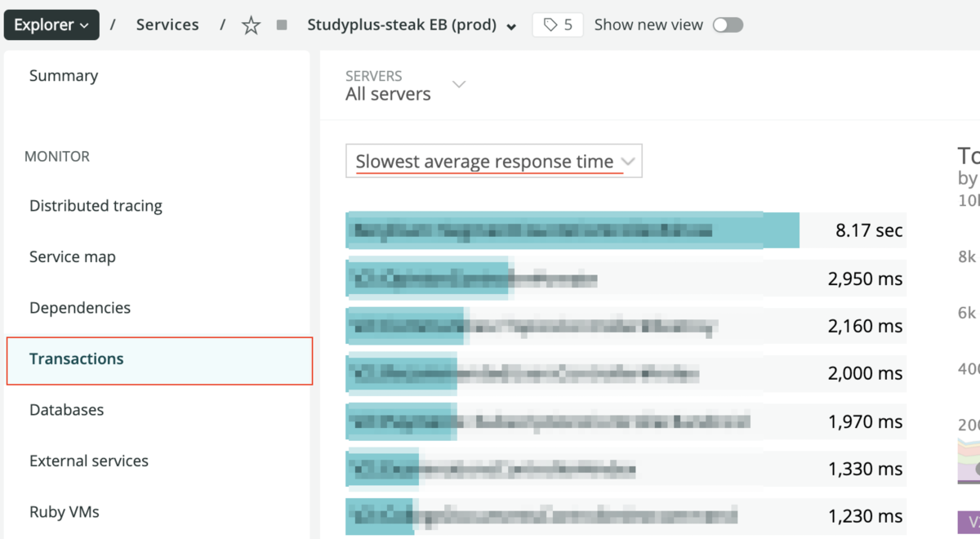The image size is (980, 539).
Task: Expand the All servers chevron
Action: point(459,84)
